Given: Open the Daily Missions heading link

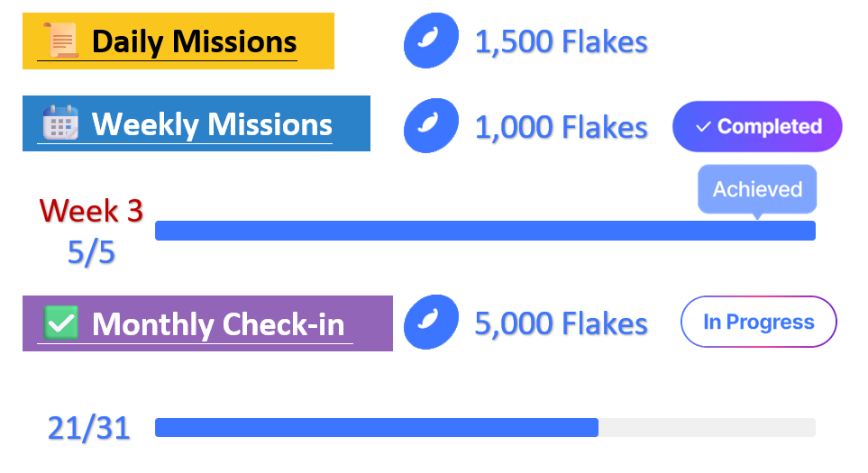Looking at the screenshot, I should coord(195,41).
